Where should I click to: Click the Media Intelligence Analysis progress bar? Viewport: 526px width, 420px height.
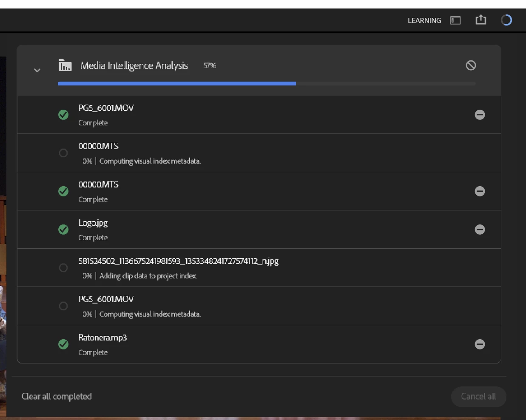click(267, 84)
